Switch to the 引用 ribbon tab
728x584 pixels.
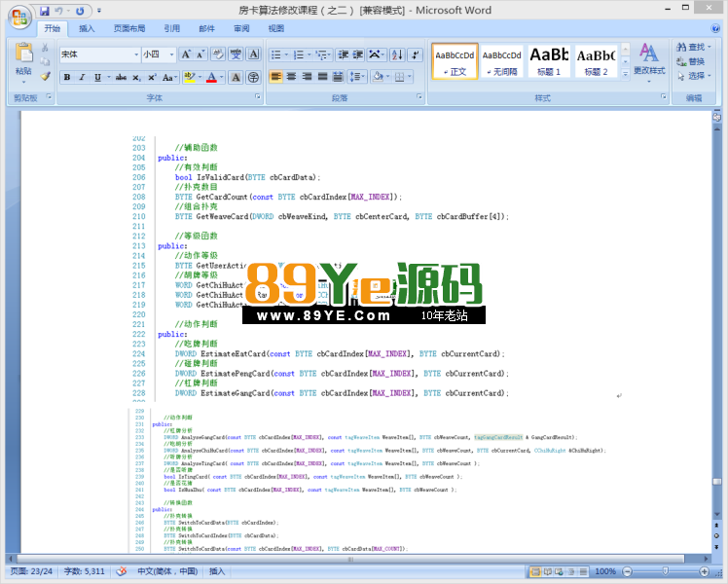[x=172, y=28]
